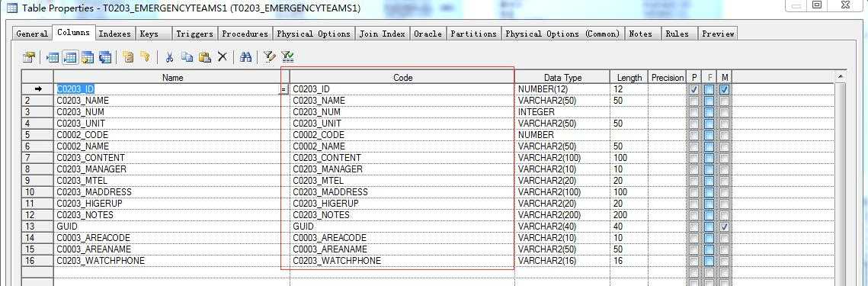Click the scroll up arrow of grid scrollbar
The width and height of the screenshot is (868, 286).
tap(841, 76)
